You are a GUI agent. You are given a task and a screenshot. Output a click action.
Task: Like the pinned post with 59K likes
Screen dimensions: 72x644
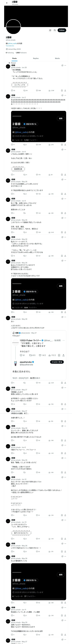37,90
